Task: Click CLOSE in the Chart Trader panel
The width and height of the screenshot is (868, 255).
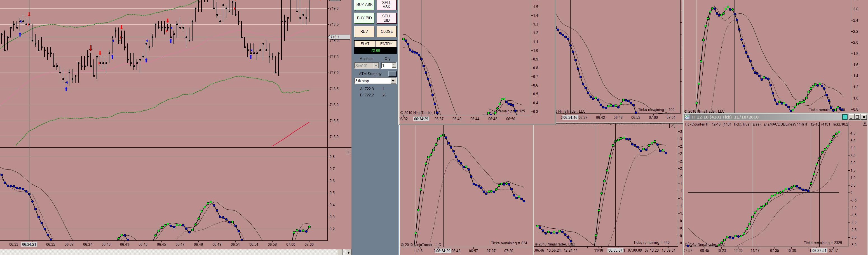Action: pos(386,31)
